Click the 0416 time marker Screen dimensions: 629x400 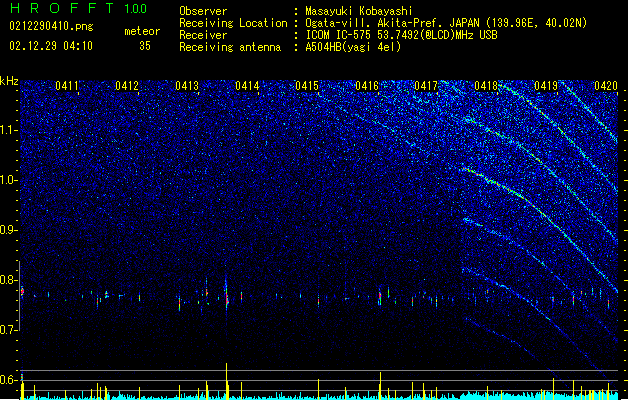pos(367,86)
